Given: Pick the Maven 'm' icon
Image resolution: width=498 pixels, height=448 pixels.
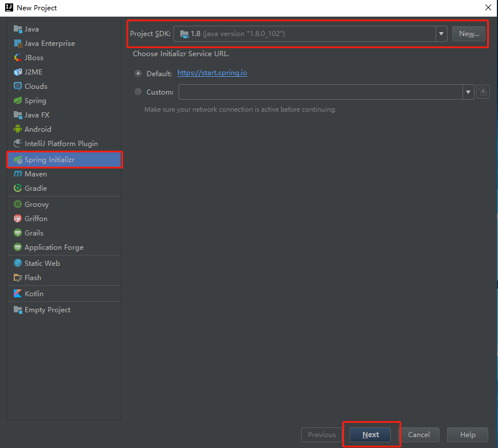Looking at the screenshot, I should (x=18, y=174).
